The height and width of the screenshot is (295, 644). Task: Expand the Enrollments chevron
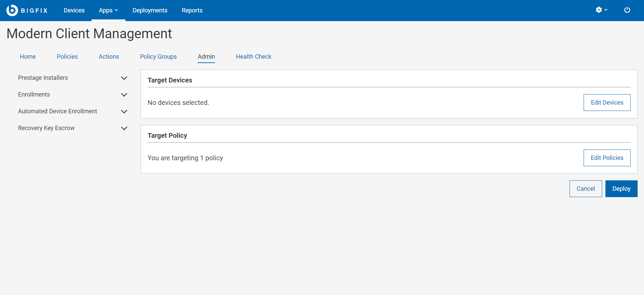point(124,95)
